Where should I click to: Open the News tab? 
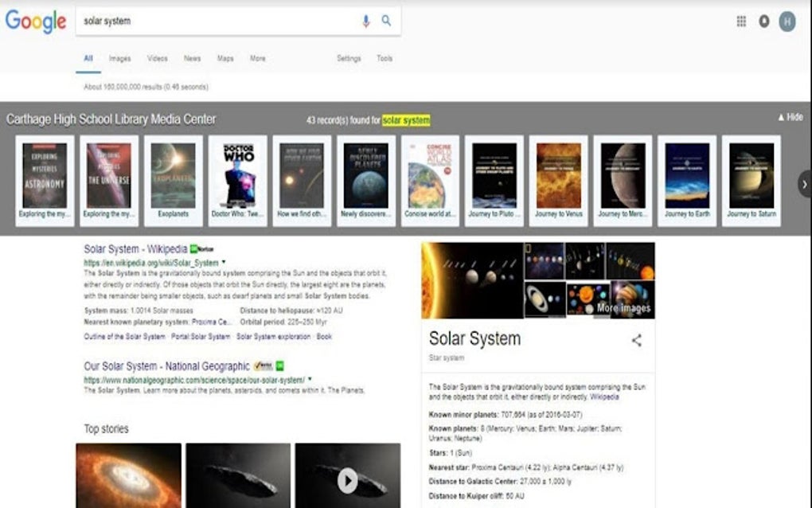point(192,58)
